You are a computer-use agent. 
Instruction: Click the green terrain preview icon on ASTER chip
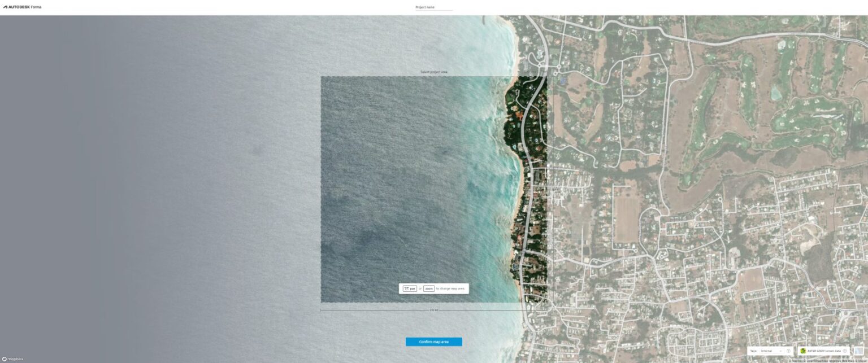click(802, 351)
